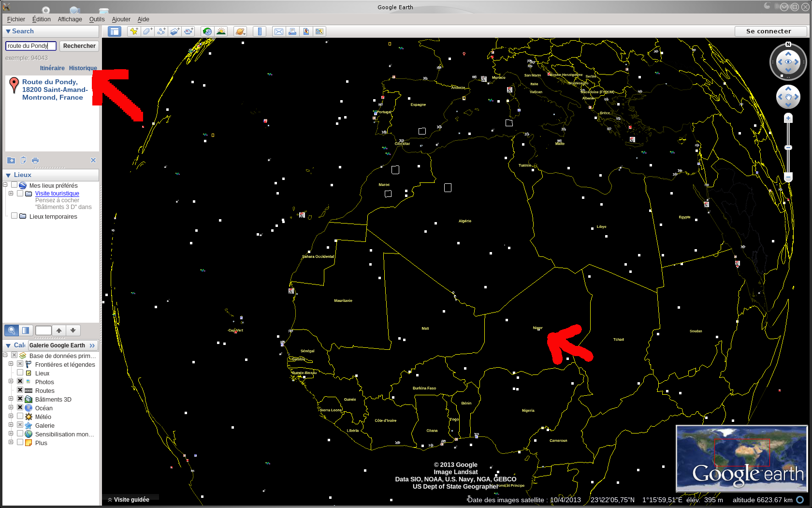Open the Ajouter menu
Viewport: 812px width, 508px height.
tap(121, 19)
